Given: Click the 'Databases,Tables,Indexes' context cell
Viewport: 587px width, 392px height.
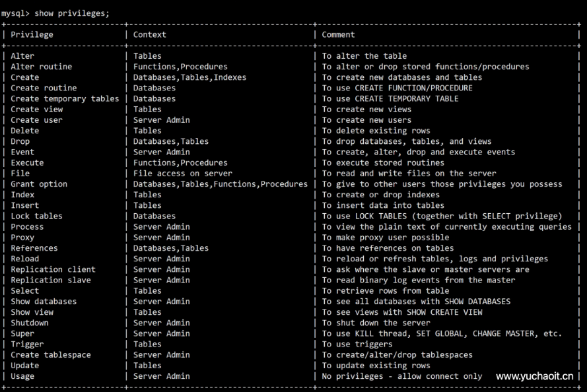Looking at the screenshot, I should pos(190,77).
